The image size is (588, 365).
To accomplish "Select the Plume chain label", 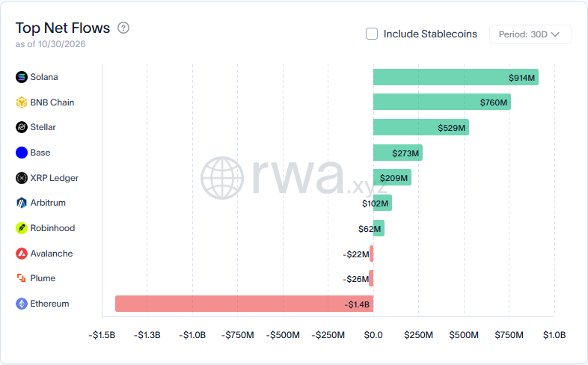I will click(43, 278).
